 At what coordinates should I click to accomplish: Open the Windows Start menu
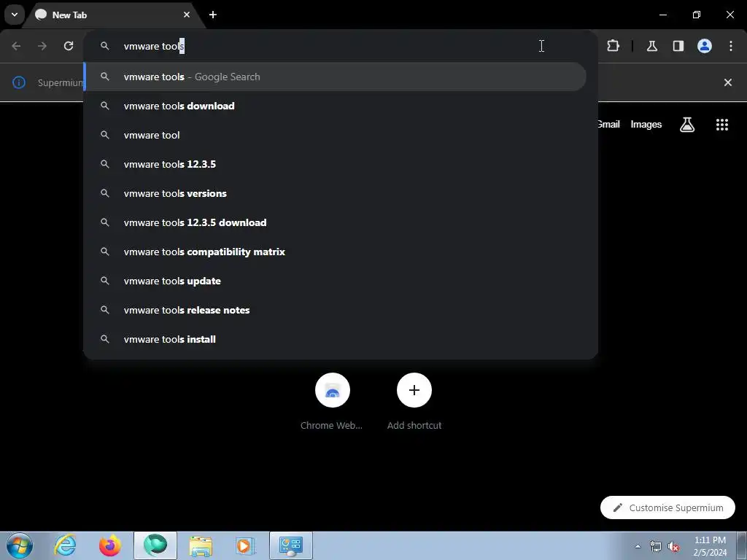tap(20, 545)
